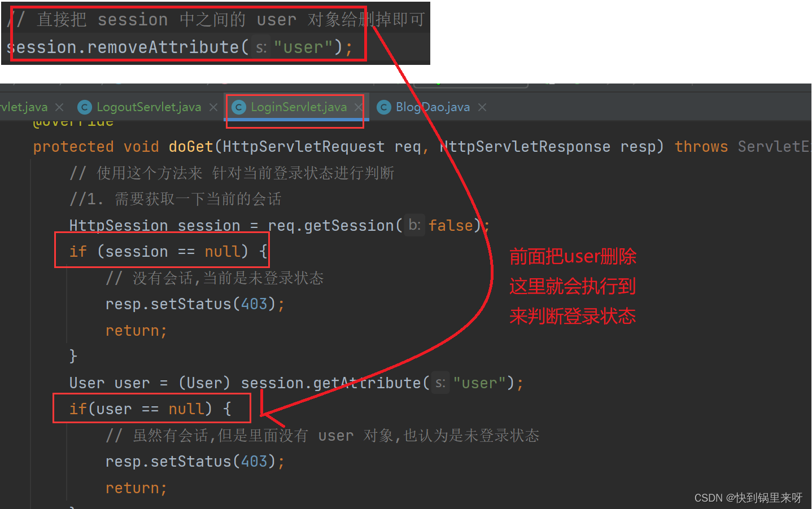The image size is (812, 509).
Task: Click the class icon on LoginServlet.java tab
Action: [239, 107]
